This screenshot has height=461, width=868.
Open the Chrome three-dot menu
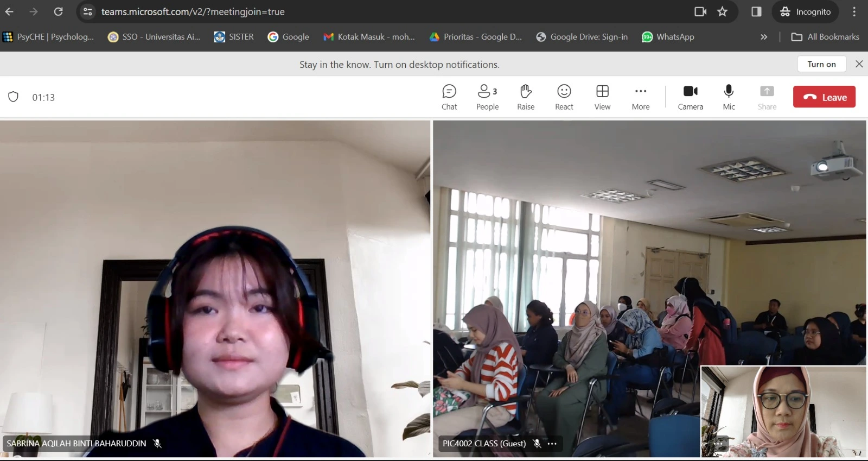pos(854,11)
